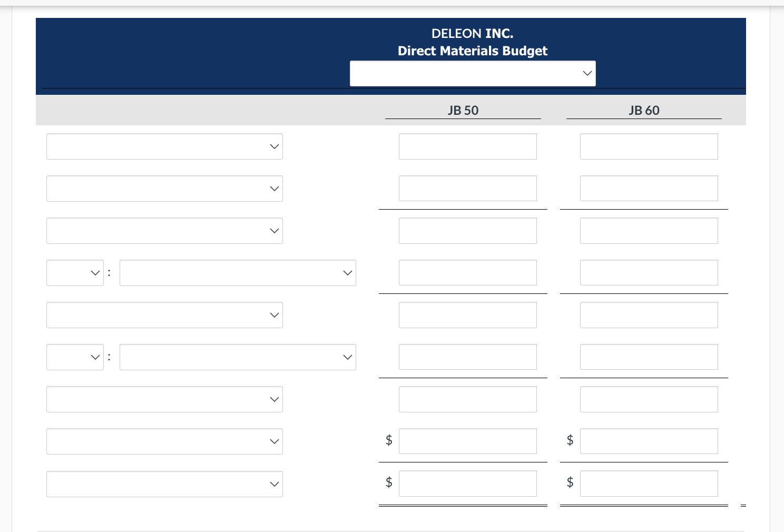Select the third input field under JB 60
Image resolution: width=784 pixels, height=532 pixels.
649,230
